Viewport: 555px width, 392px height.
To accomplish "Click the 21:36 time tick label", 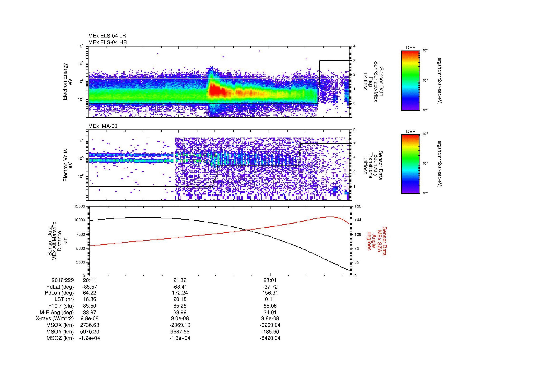I will (180, 280).
